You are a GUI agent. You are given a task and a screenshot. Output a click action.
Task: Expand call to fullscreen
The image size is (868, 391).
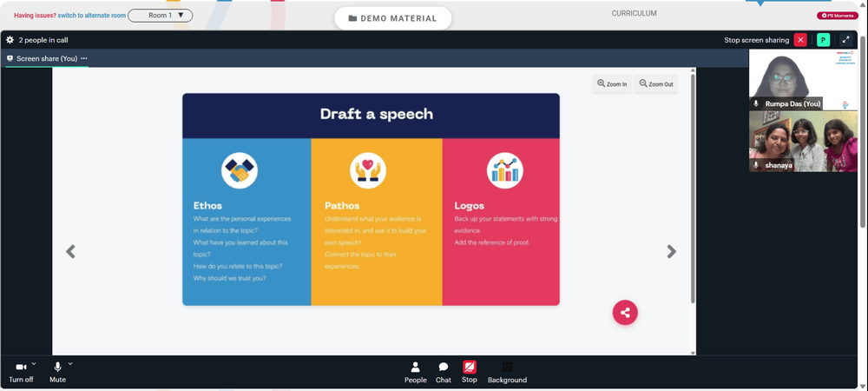pyautogui.click(x=845, y=40)
